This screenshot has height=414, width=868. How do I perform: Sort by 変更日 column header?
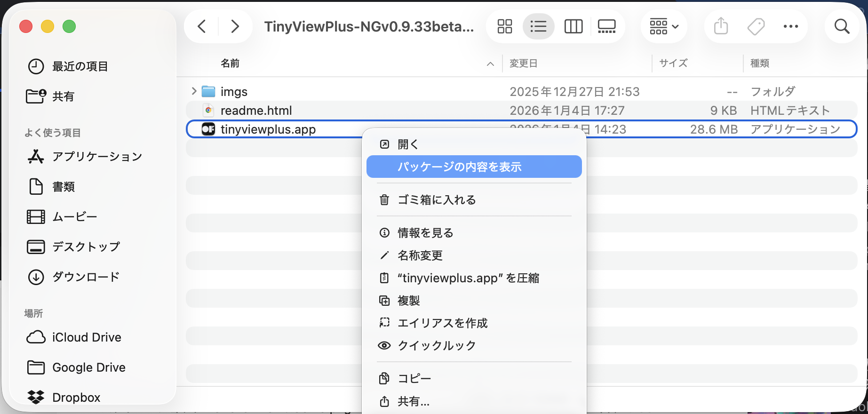tap(523, 64)
